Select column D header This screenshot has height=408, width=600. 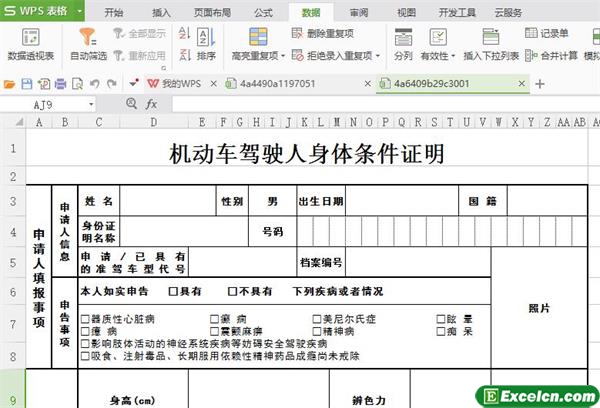click(x=154, y=122)
